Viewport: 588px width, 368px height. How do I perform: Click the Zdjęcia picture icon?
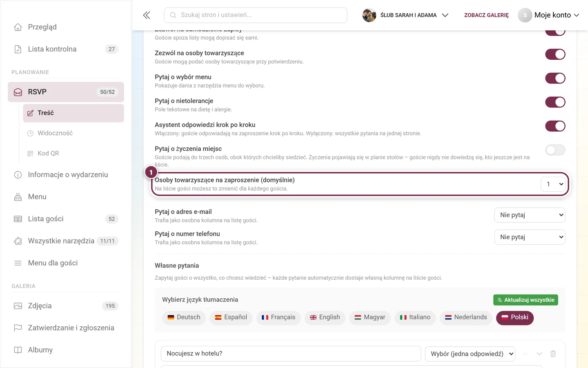[18, 306]
